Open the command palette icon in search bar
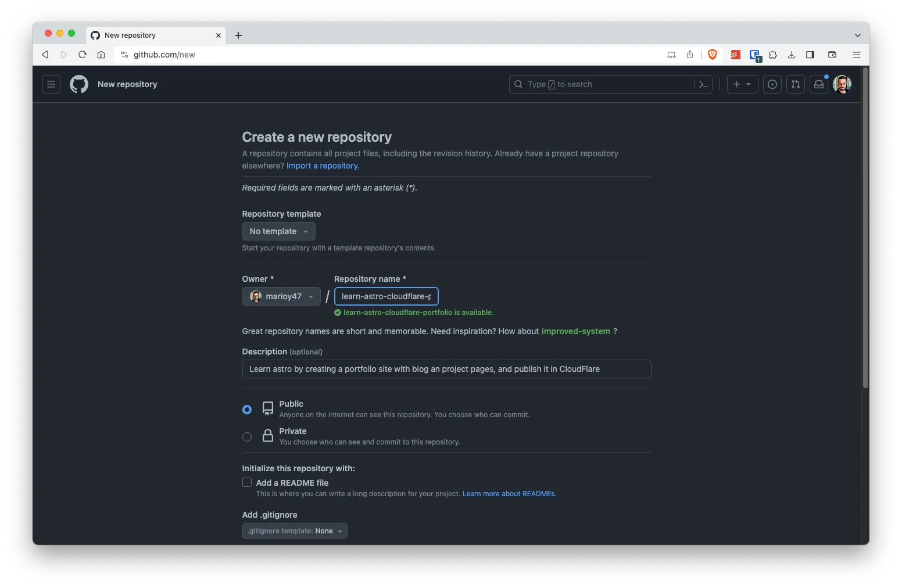Image resolution: width=902 pixels, height=588 pixels. (x=703, y=84)
